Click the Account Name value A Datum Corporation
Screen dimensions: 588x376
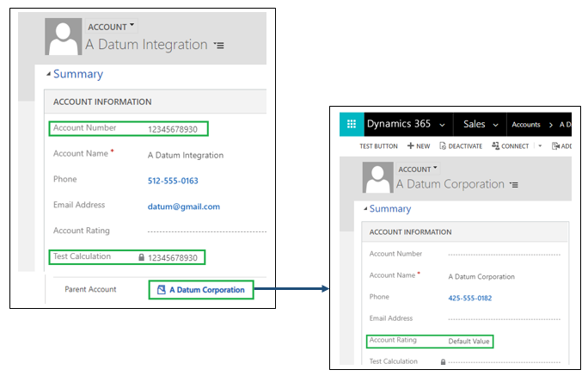tap(481, 277)
